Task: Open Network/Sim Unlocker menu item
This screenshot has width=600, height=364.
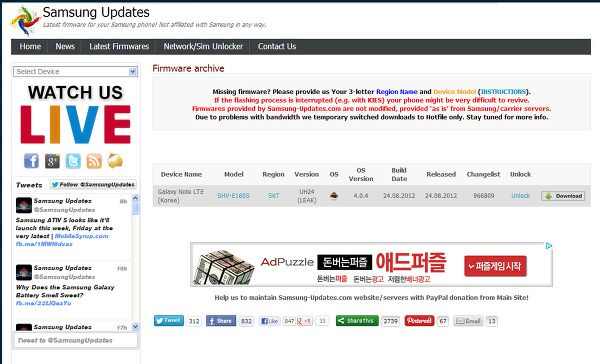Action: point(203,46)
